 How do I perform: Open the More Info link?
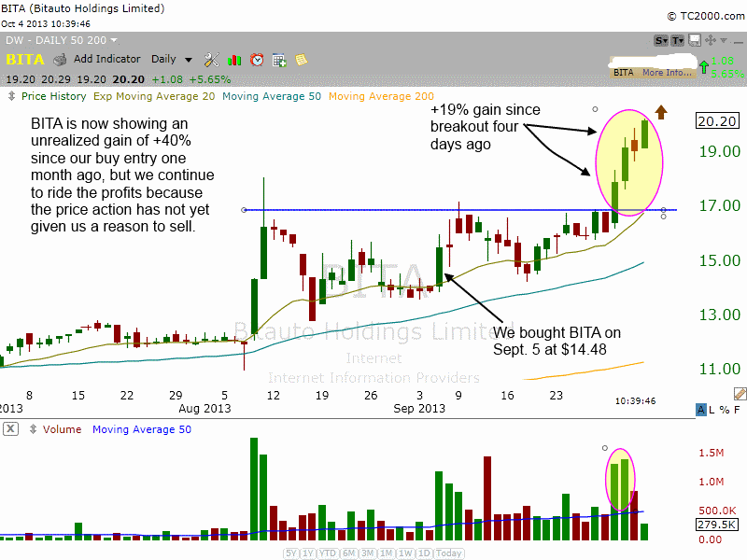(667, 73)
